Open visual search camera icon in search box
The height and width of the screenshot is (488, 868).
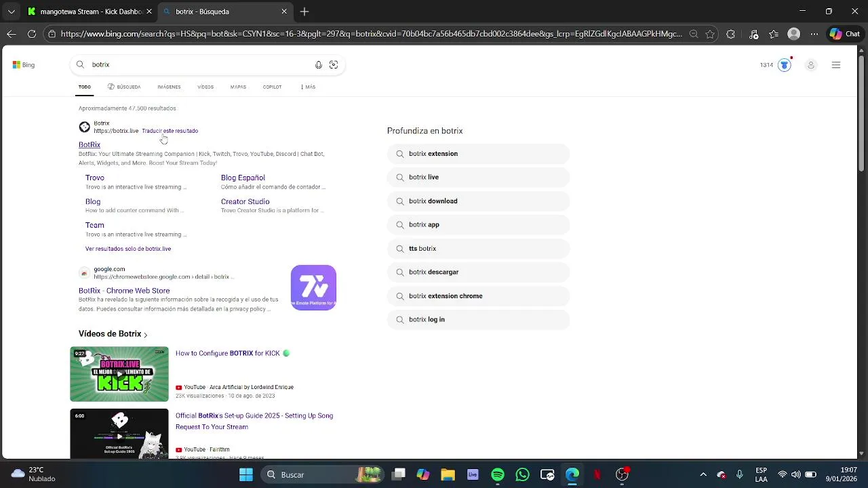click(x=334, y=64)
